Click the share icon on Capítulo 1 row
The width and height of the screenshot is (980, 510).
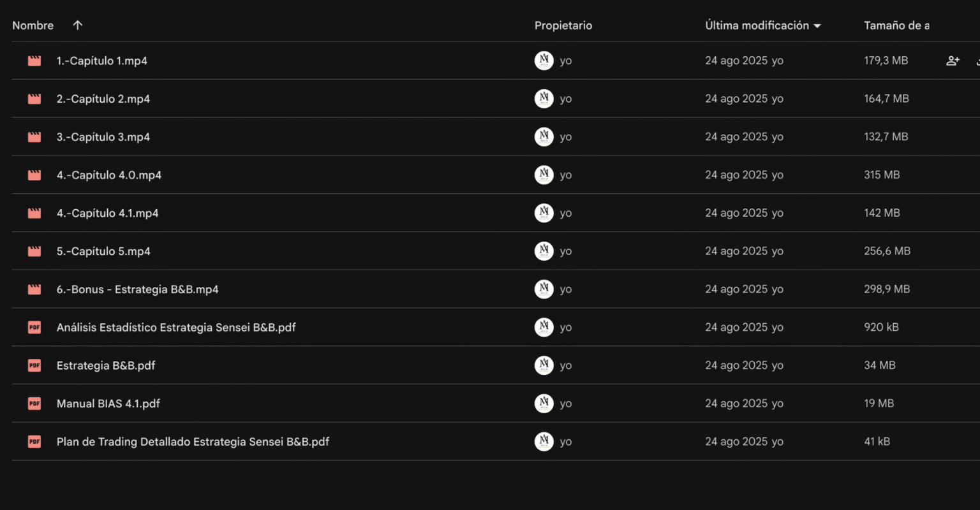pos(953,61)
